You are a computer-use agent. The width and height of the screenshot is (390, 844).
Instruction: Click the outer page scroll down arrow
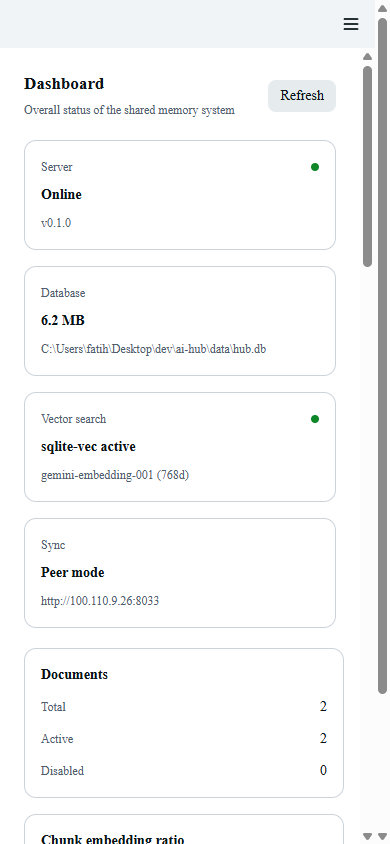[382, 836]
